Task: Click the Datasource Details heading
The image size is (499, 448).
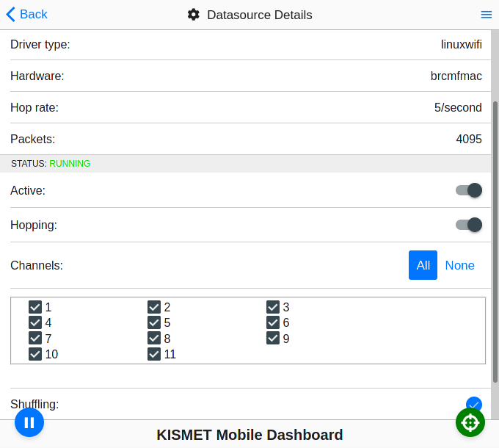Action: coord(260,15)
